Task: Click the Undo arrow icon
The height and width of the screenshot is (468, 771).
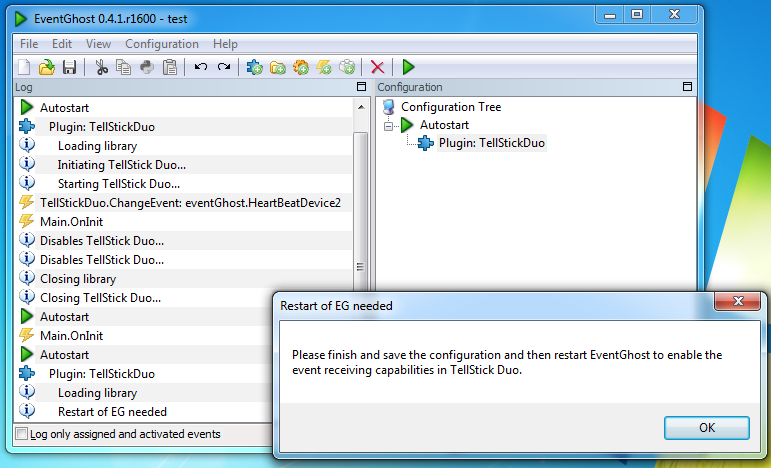Action: tap(200, 67)
